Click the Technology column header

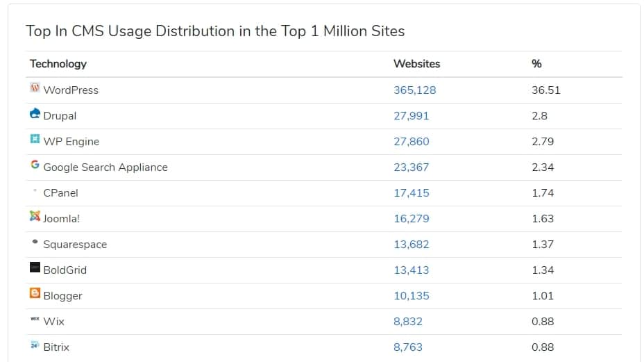pos(58,64)
